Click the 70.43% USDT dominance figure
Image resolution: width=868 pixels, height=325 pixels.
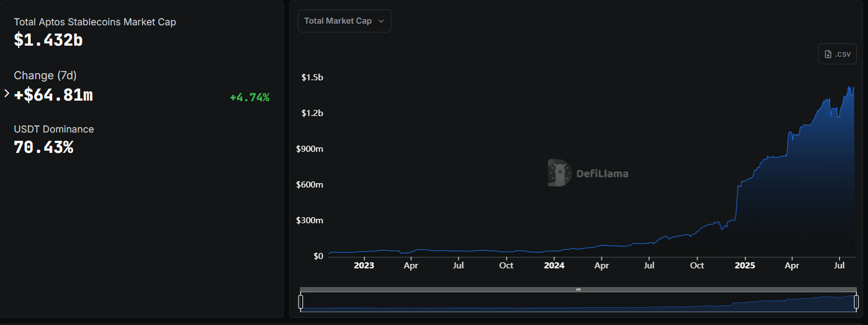click(x=44, y=147)
